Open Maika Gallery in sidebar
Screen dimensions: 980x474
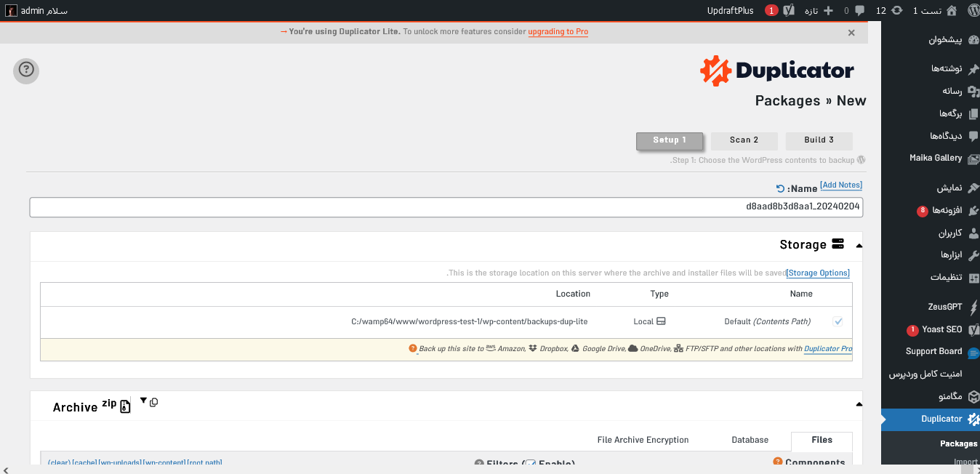[x=931, y=158]
